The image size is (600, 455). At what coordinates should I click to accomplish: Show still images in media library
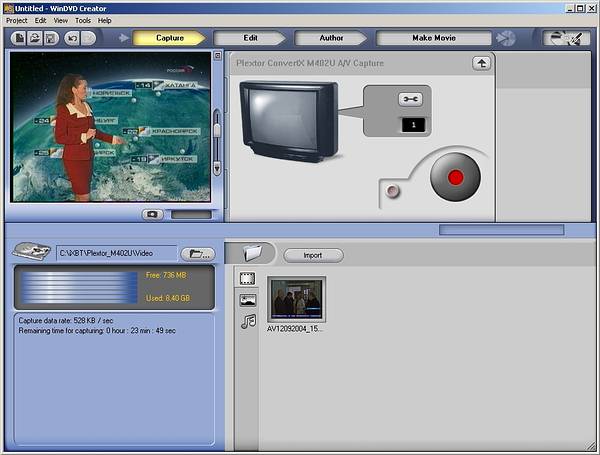pos(247,300)
